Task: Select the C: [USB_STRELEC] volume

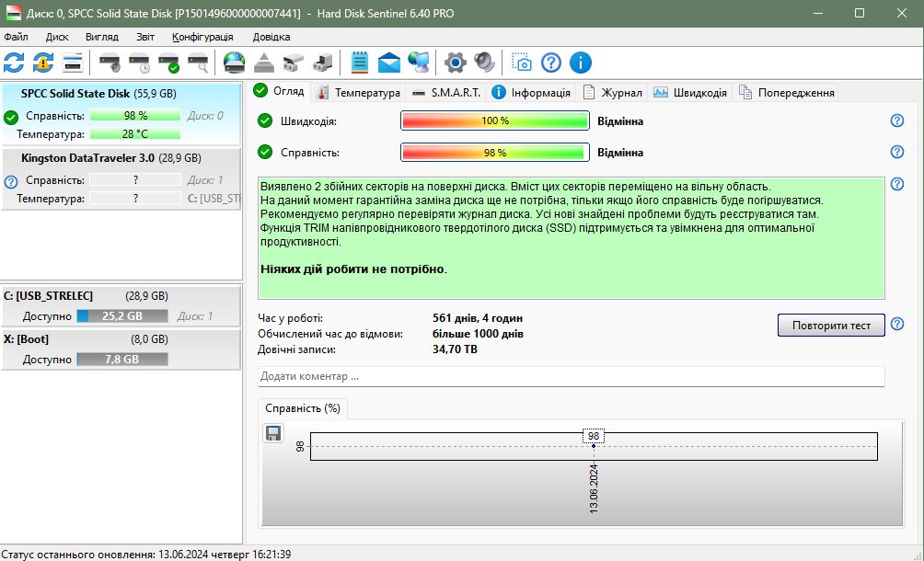Action: pos(121,305)
